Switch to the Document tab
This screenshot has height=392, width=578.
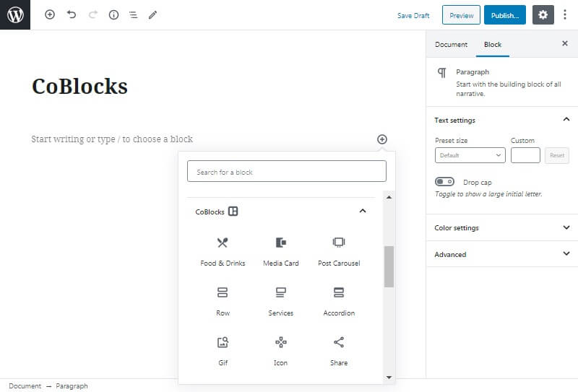pyautogui.click(x=451, y=44)
